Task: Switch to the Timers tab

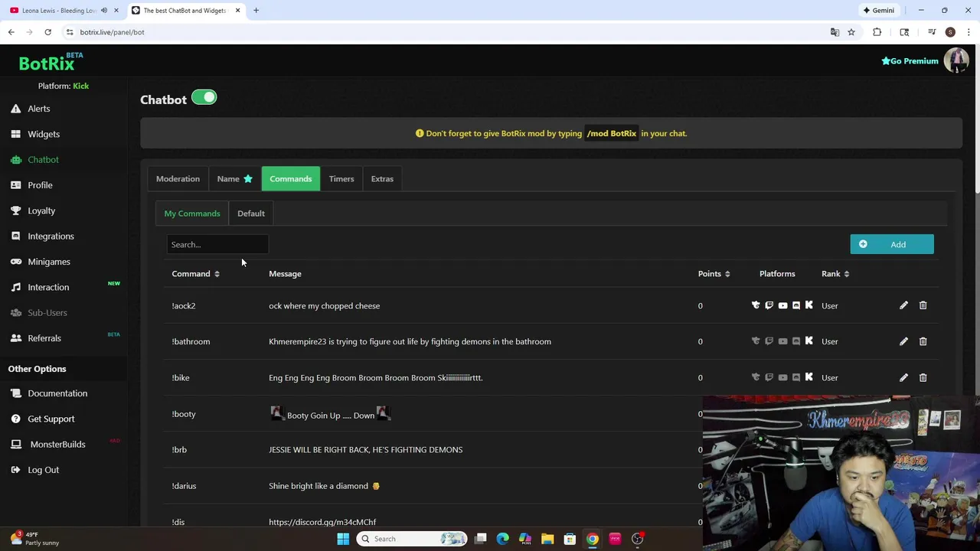Action: 341,178
